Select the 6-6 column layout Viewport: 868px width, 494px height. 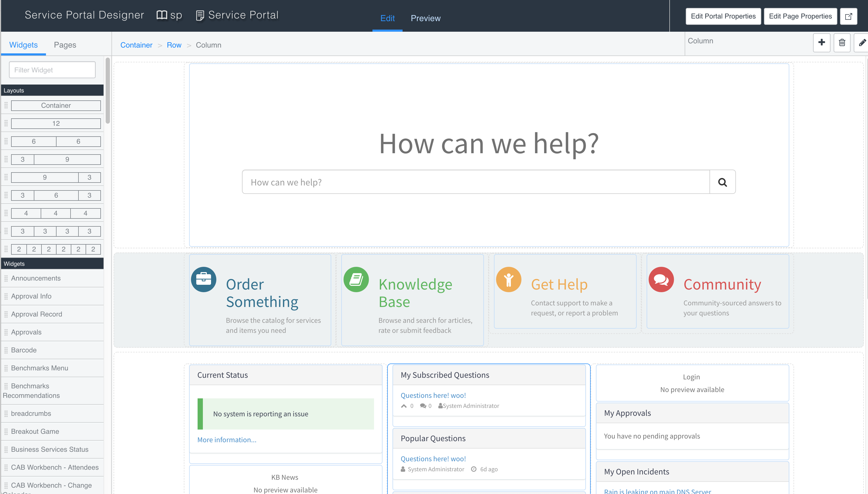pos(56,142)
